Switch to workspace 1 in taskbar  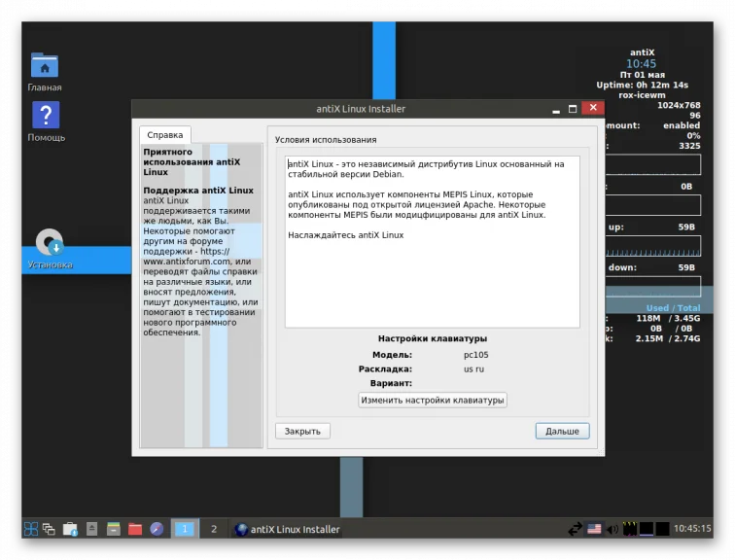coord(185,529)
